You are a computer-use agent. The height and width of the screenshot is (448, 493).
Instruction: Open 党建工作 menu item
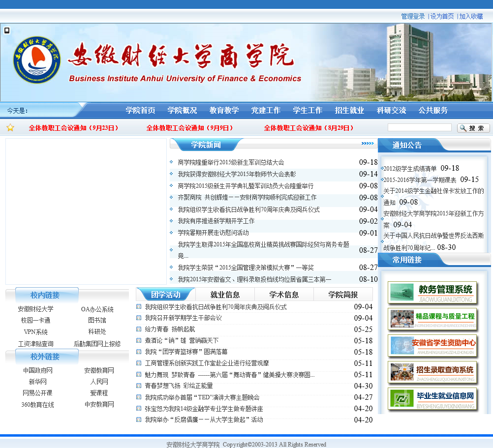pos(266,110)
